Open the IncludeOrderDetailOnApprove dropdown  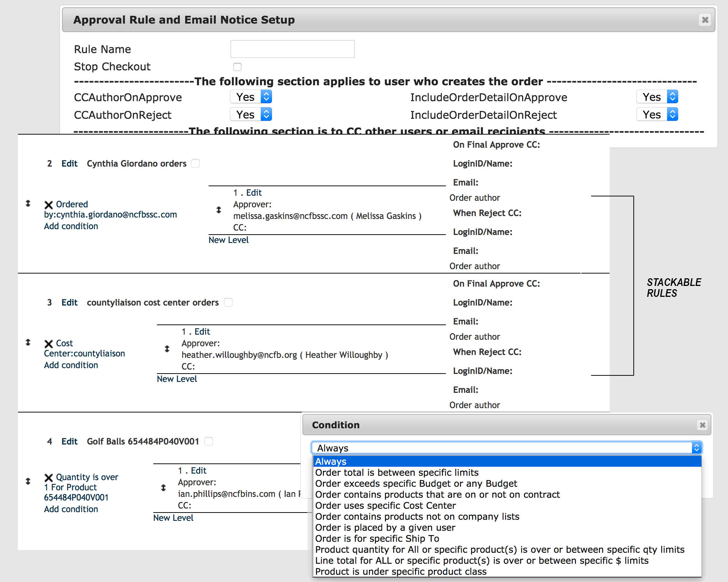(657, 97)
